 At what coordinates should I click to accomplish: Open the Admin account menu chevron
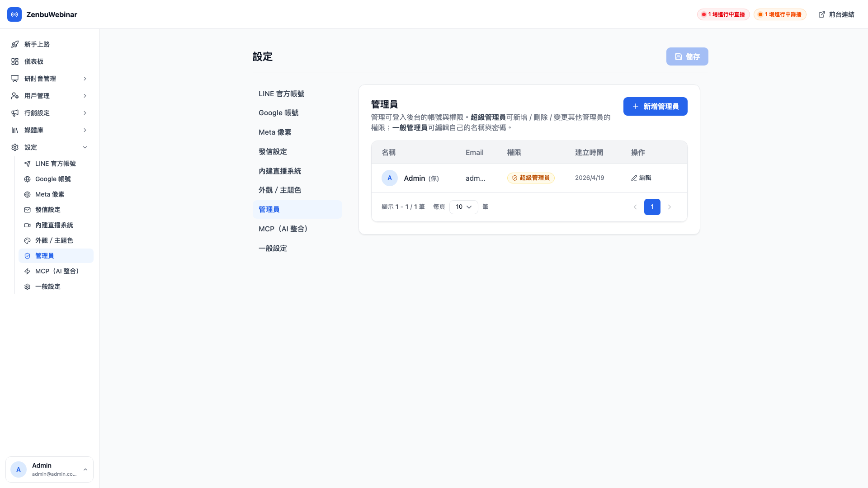coord(85,469)
